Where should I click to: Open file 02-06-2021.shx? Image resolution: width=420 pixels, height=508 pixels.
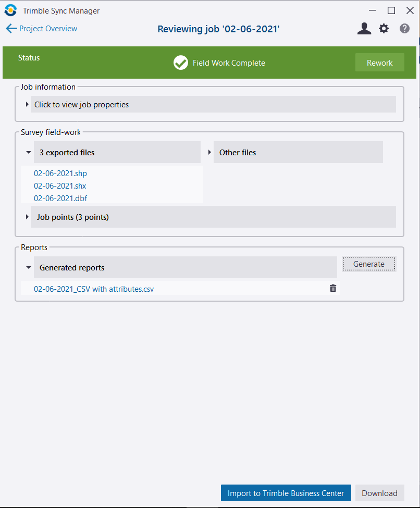point(60,186)
